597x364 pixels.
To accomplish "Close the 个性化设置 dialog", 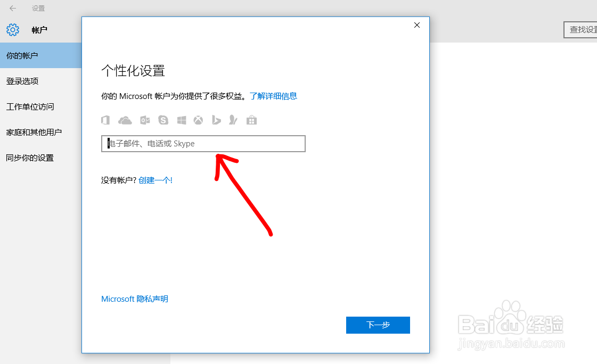I will 417,25.
